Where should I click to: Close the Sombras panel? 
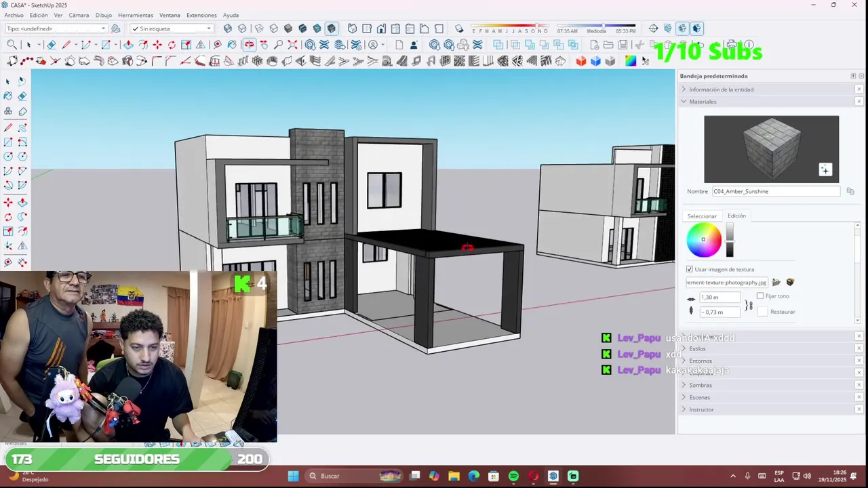tap(859, 385)
